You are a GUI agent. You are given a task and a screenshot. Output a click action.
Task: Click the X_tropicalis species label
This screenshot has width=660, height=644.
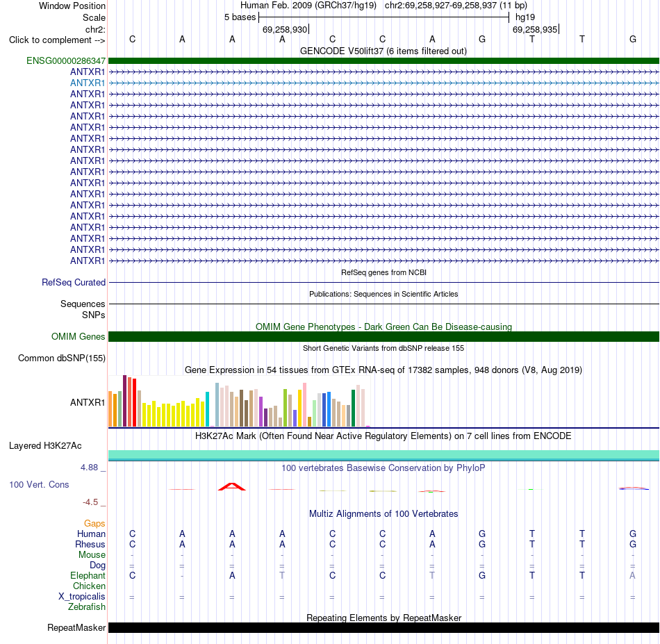tap(82, 597)
